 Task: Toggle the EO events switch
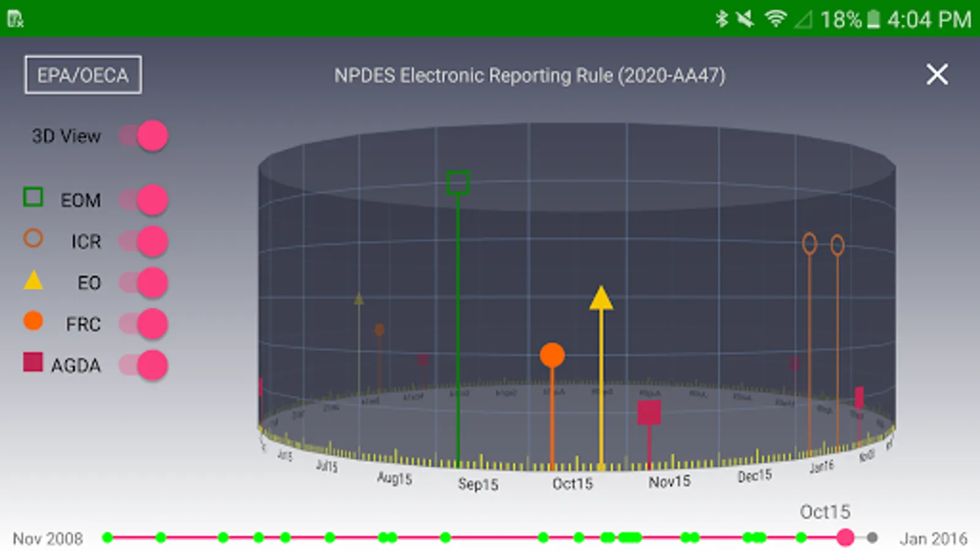click(x=144, y=283)
